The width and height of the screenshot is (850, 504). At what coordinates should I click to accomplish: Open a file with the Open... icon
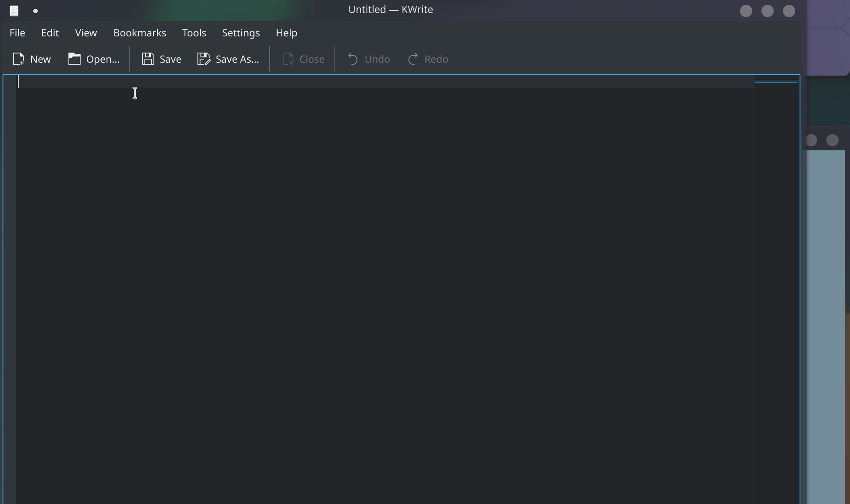(x=74, y=59)
